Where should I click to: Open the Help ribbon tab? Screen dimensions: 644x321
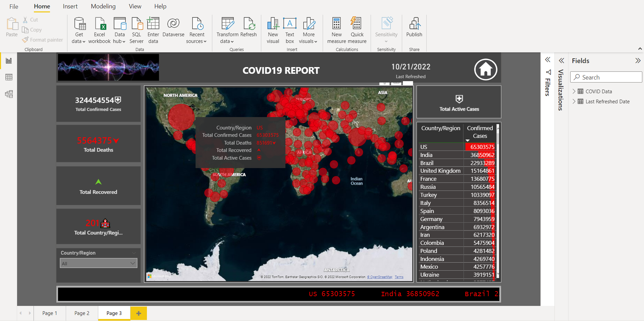pyautogui.click(x=160, y=6)
